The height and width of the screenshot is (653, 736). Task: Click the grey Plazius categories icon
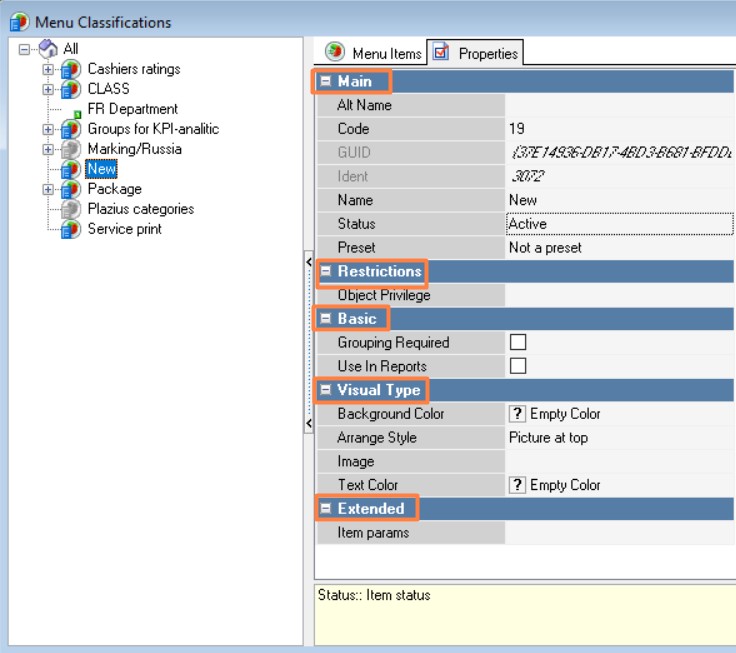coord(70,209)
